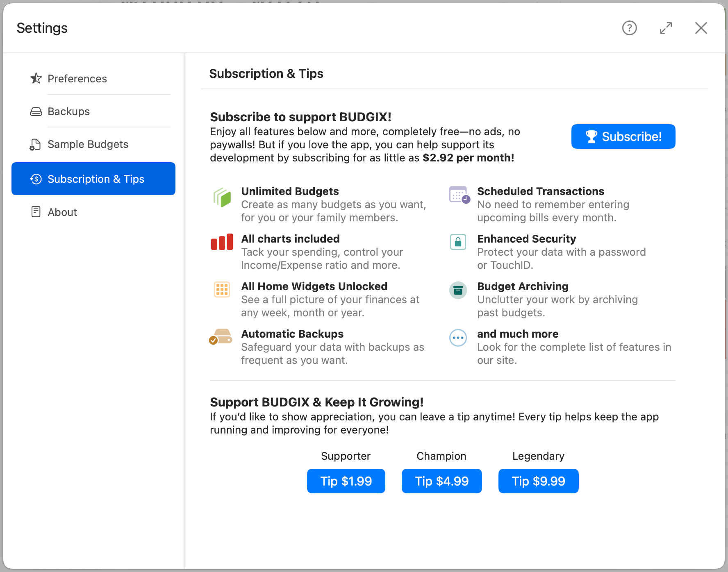
Task: Click the 'All charts included' heading
Action: [290, 239]
